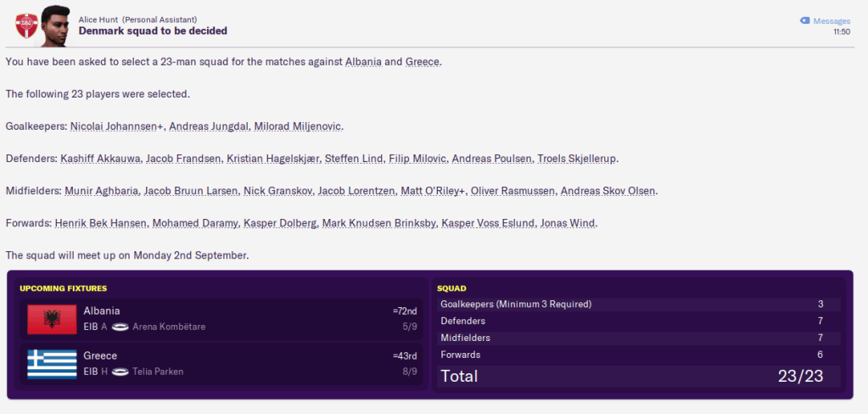Click the Forwards squad count row
This screenshot has height=414, width=868.
(x=640, y=355)
